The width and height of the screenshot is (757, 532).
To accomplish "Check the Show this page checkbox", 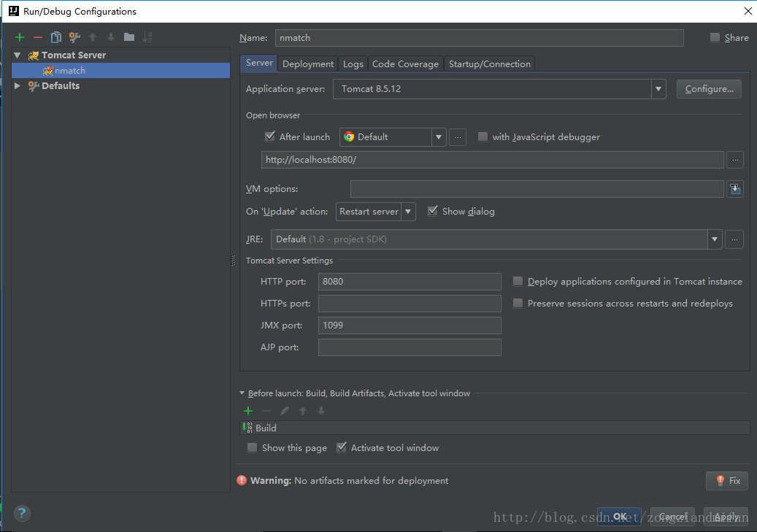I will [252, 447].
